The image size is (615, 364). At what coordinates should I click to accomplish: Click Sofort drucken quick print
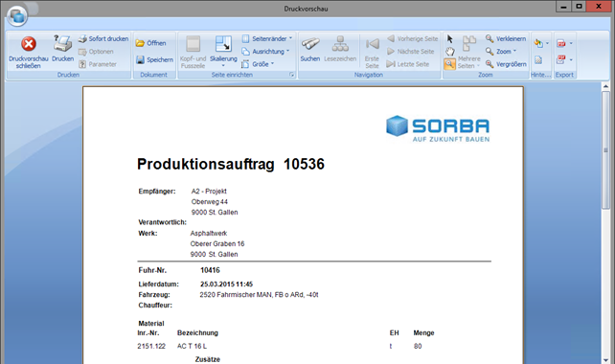click(103, 39)
